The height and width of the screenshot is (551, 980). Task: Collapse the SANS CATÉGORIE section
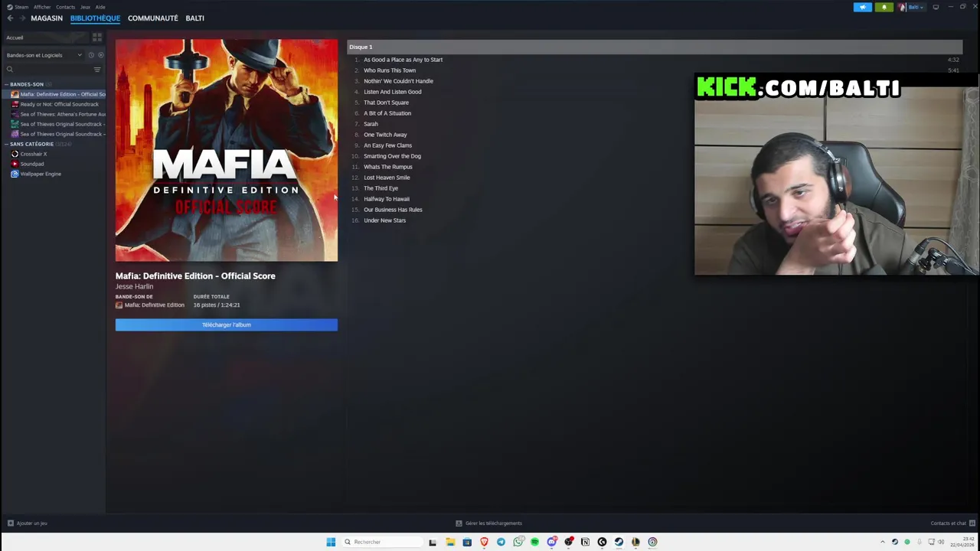click(x=6, y=144)
